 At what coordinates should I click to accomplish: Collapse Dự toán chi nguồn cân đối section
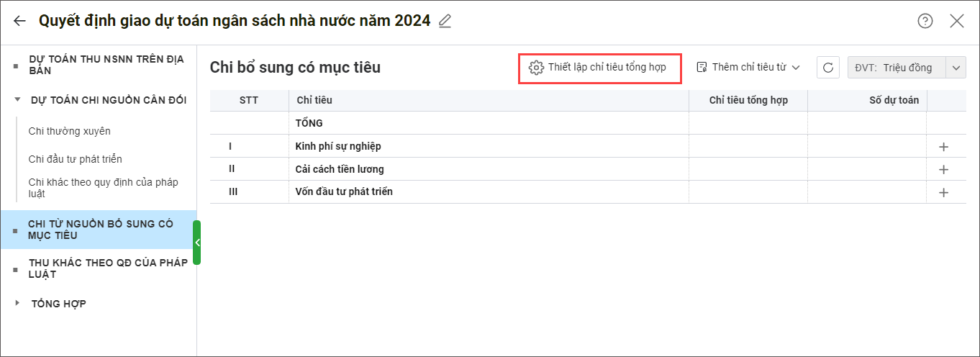pos(17,100)
